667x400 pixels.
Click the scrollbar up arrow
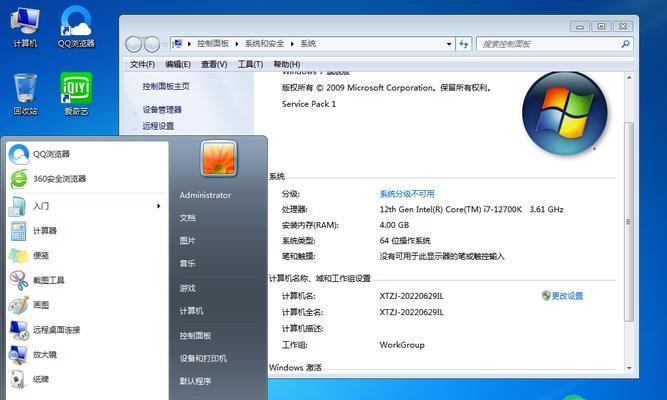pyautogui.click(x=629, y=78)
